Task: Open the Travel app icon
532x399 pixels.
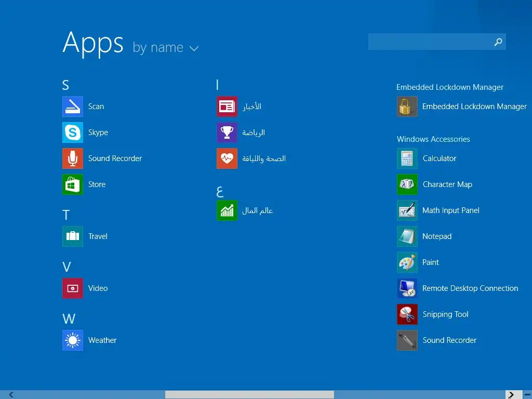Action: coord(73,236)
